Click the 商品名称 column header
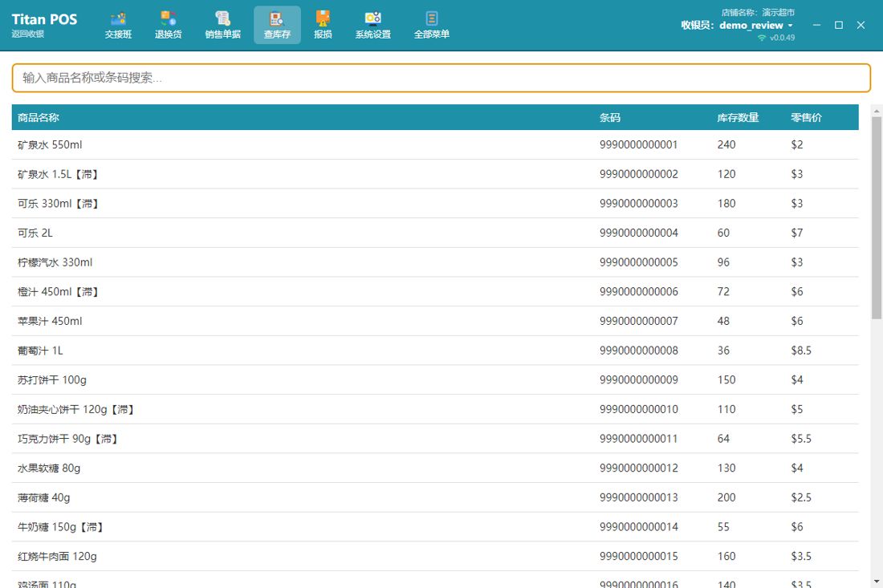 [x=39, y=118]
